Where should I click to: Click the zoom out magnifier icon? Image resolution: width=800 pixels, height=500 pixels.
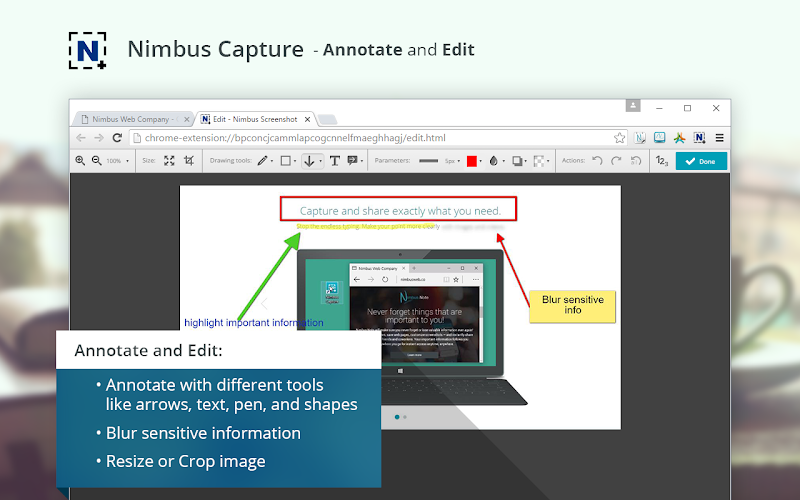[x=96, y=161]
